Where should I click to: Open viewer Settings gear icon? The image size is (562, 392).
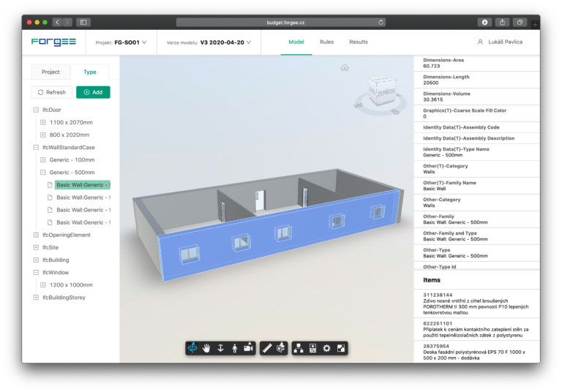327,348
